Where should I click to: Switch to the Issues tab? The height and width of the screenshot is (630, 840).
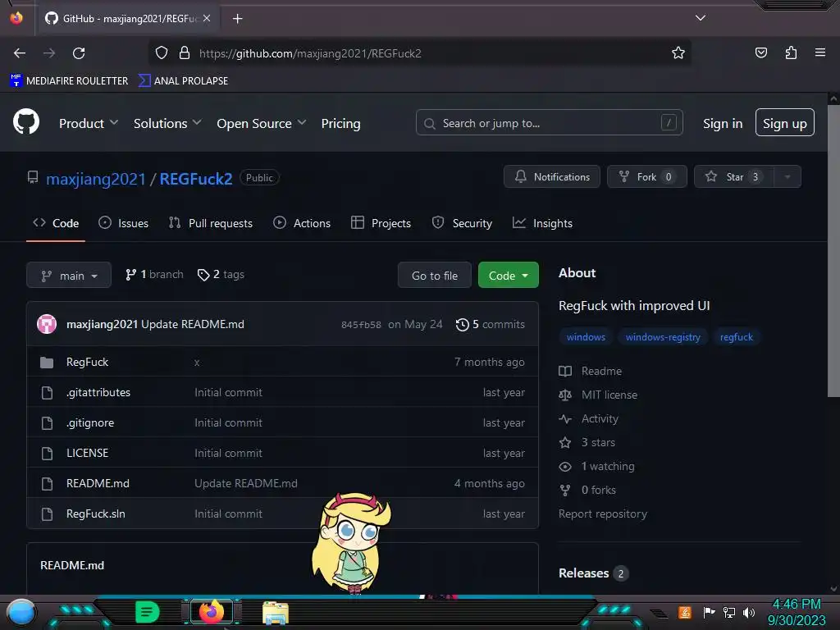click(x=123, y=223)
